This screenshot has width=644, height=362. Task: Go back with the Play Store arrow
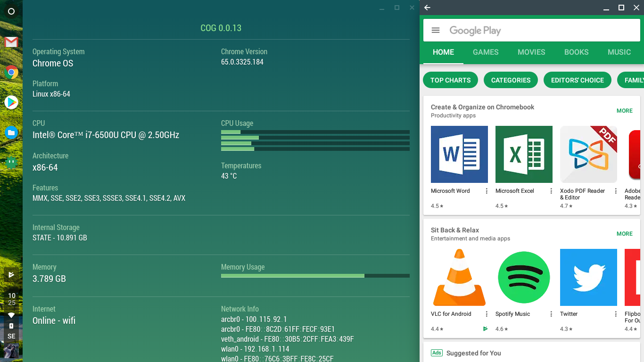[427, 8]
